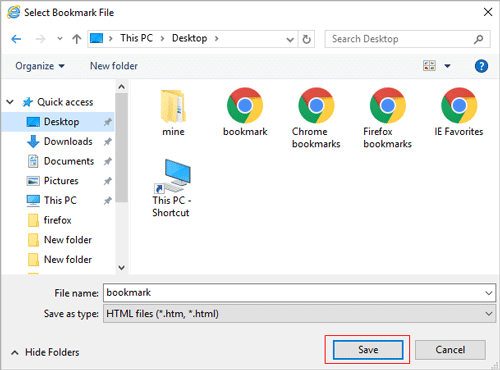This screenshot has width=500, height=370.
Task: Click the scroll up arrow of navigation pane
Action: click(122, 87)
